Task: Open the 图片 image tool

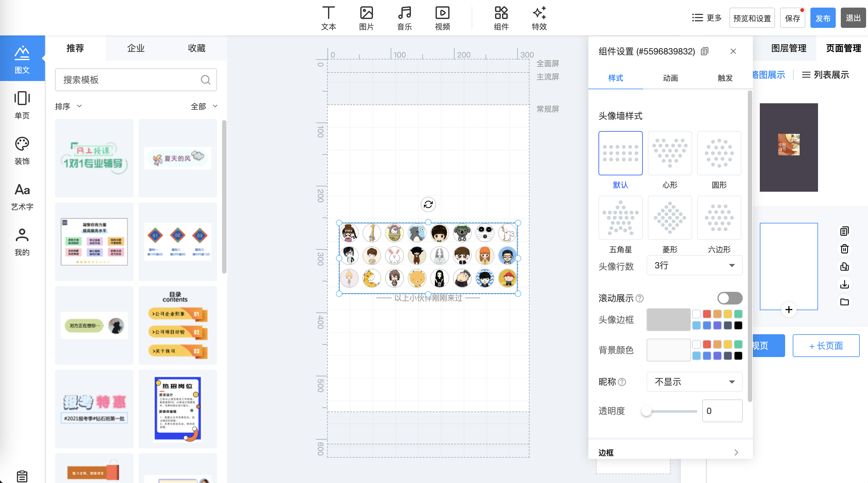Action: coord(366,18)
